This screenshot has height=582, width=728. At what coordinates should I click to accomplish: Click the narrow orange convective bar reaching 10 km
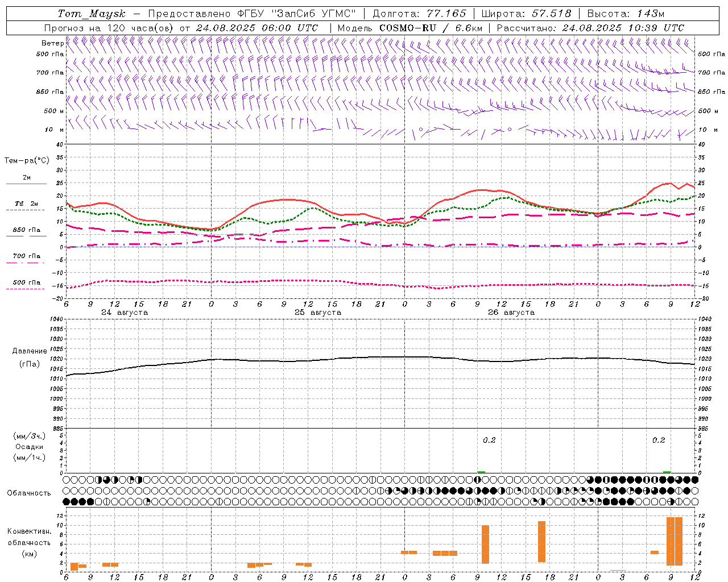click(x=485, y=544)
